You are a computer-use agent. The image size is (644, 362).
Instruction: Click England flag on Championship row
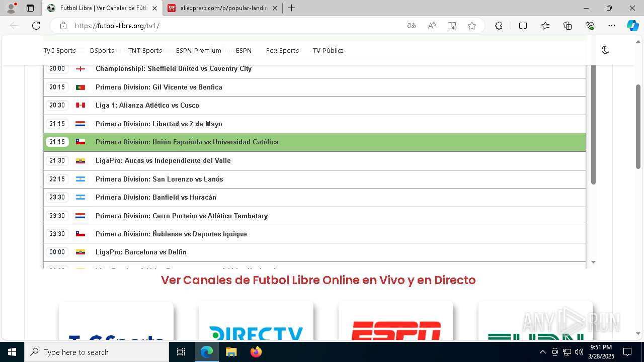pyautogui.click(x=80, y=69)
